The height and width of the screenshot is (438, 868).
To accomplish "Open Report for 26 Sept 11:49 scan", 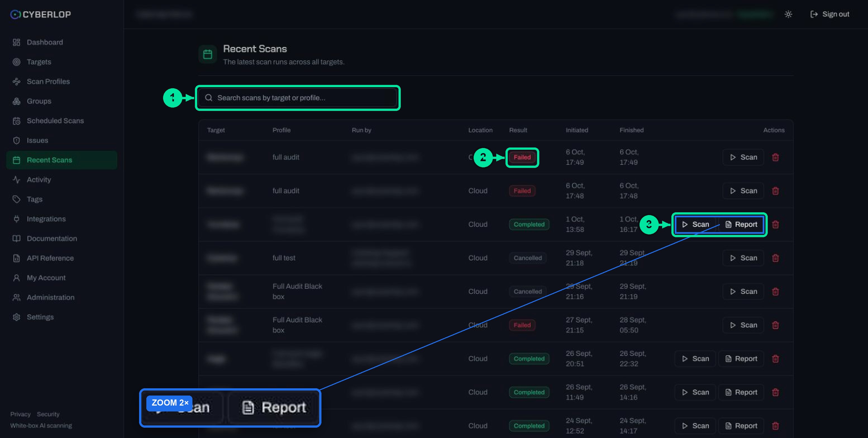I will pyautogui.click(x=741, y=392).
